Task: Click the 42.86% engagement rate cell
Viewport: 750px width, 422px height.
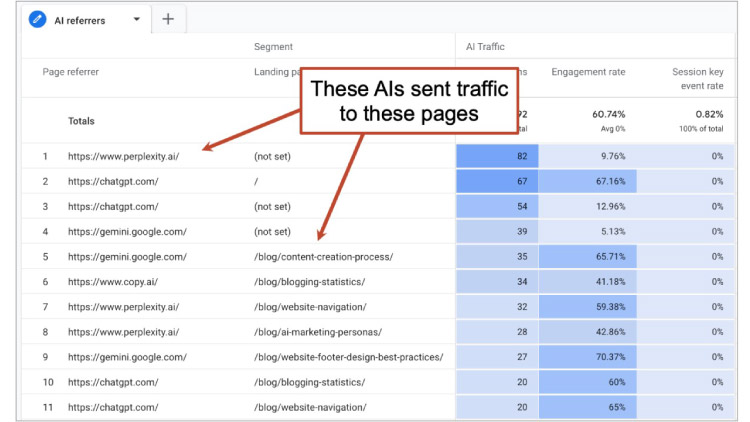Action: click(587, 332)
